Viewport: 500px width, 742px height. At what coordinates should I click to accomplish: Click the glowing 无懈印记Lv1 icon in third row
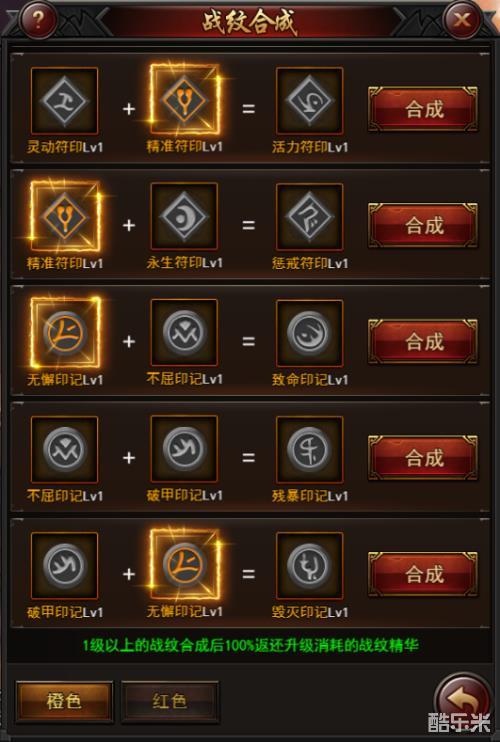[x=65, y=333]
